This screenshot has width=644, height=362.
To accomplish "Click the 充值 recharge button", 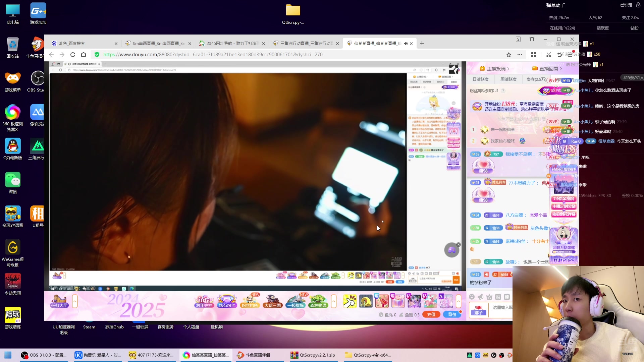I will click(431, 314).
